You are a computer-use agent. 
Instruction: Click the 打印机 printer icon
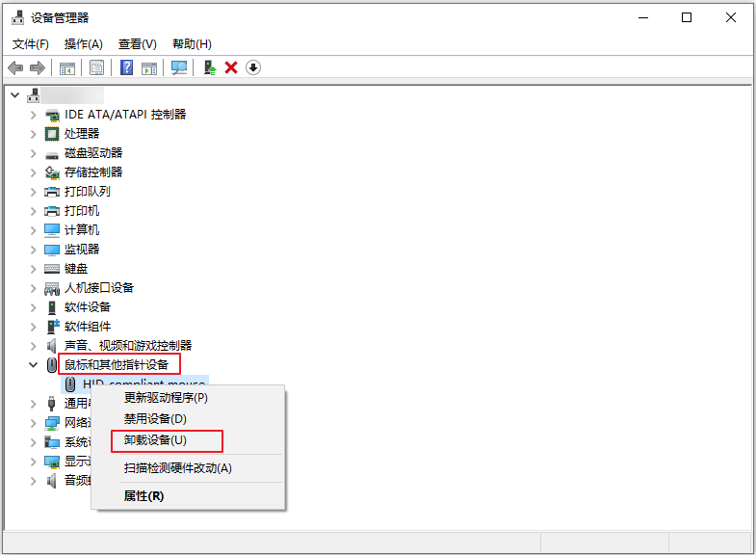52,211
